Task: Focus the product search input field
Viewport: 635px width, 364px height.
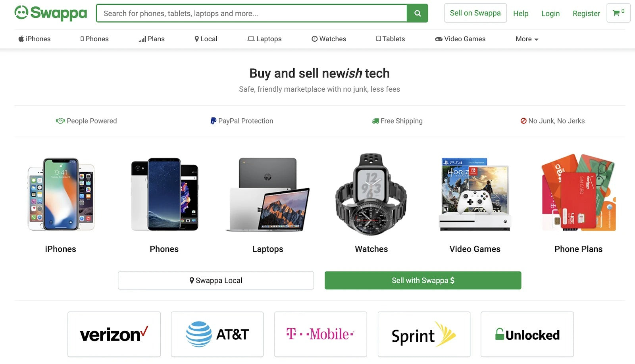Action: pyautogui.click(x=252, y=13)
